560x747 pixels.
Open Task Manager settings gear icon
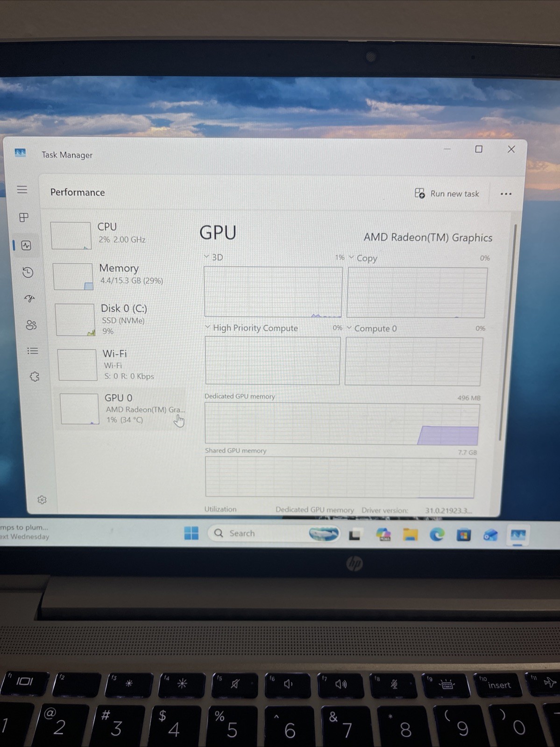42,500
